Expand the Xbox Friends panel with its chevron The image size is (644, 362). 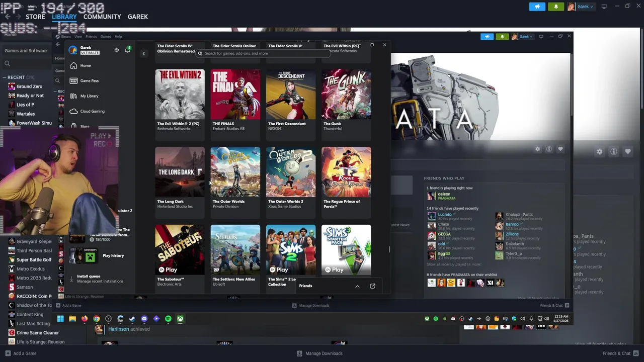tap(357, 286)
